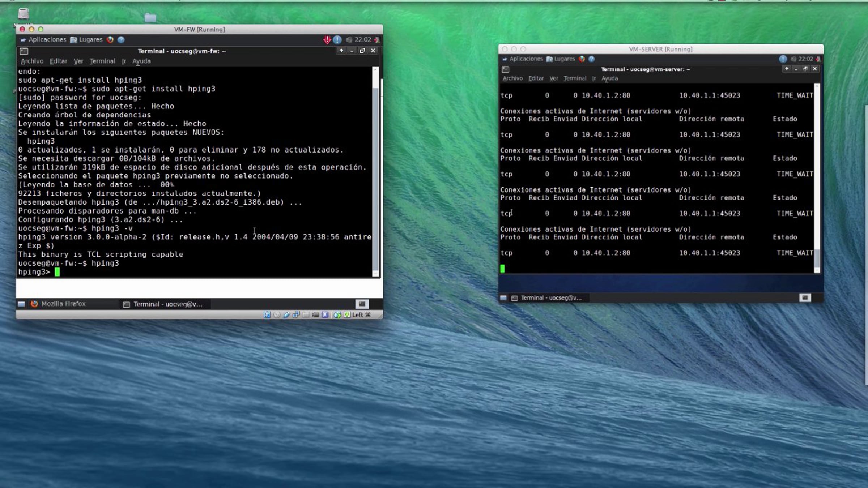The width and height of the screenshot is (868, 488).
Task: Click red update notifier icon in VM-FW
Action: pos(327,40)
